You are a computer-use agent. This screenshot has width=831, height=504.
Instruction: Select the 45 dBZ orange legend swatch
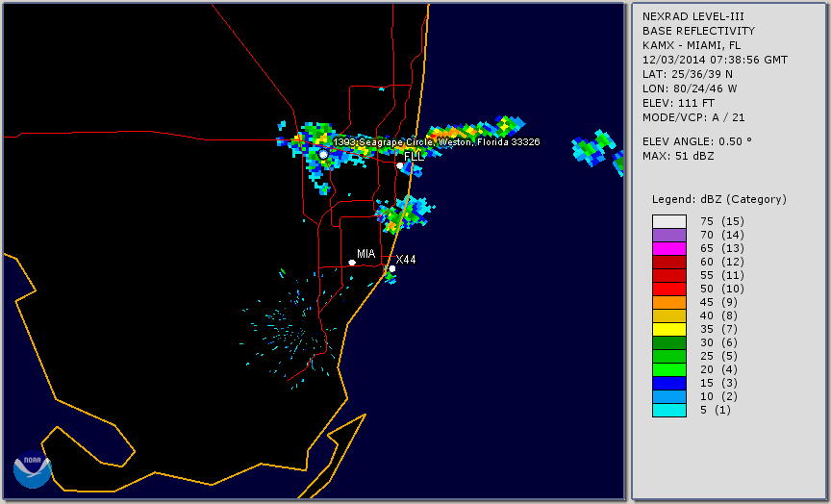pos(669,302)
